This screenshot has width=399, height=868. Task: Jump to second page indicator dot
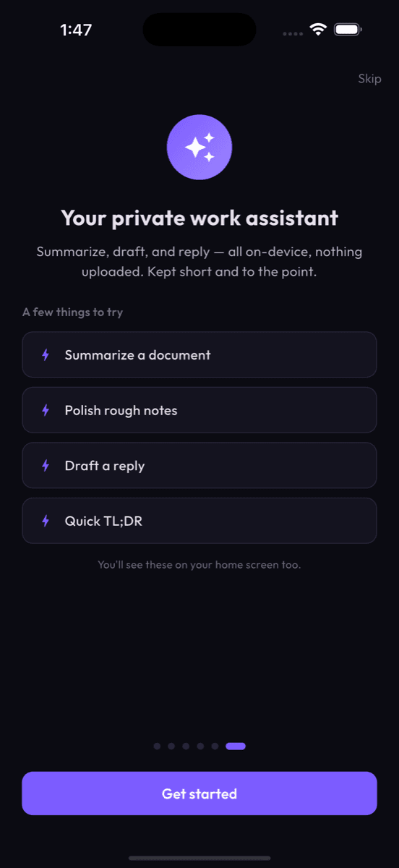(171, 746)
